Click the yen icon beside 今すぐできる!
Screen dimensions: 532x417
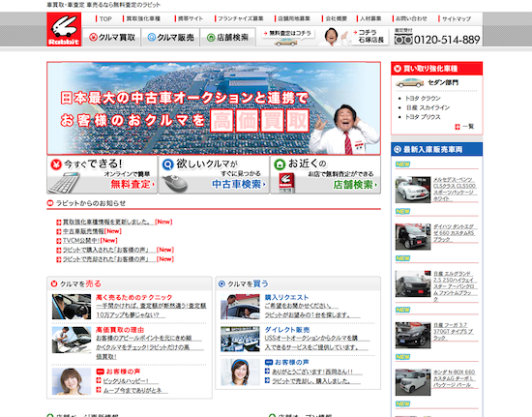(56, 164)
